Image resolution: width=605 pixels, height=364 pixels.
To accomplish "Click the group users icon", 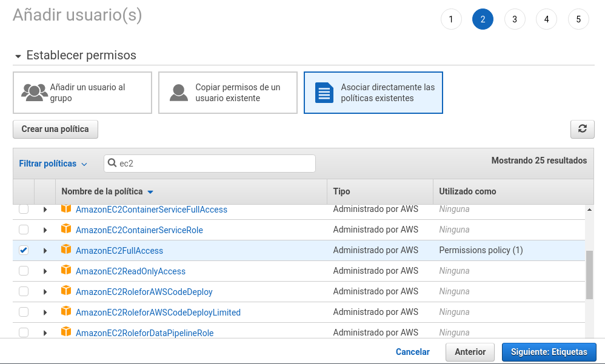I will click(x=35, y=93).
